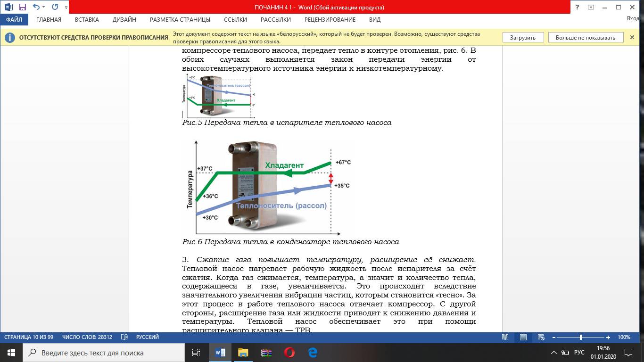The height and width of the screenshot is (362, 644).
Task: Click the zoom slider handle
Action: pyautogui.click(x=580, y=337)
